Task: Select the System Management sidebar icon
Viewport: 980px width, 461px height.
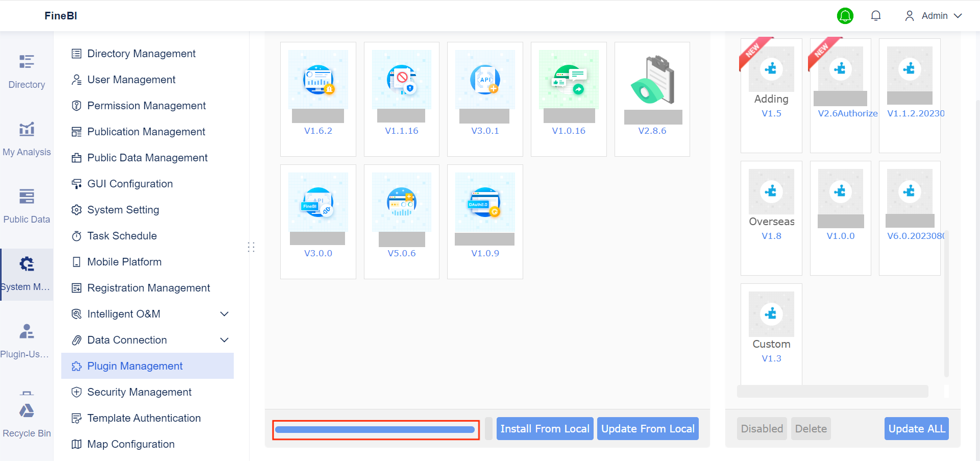Action: coord(27,273)
